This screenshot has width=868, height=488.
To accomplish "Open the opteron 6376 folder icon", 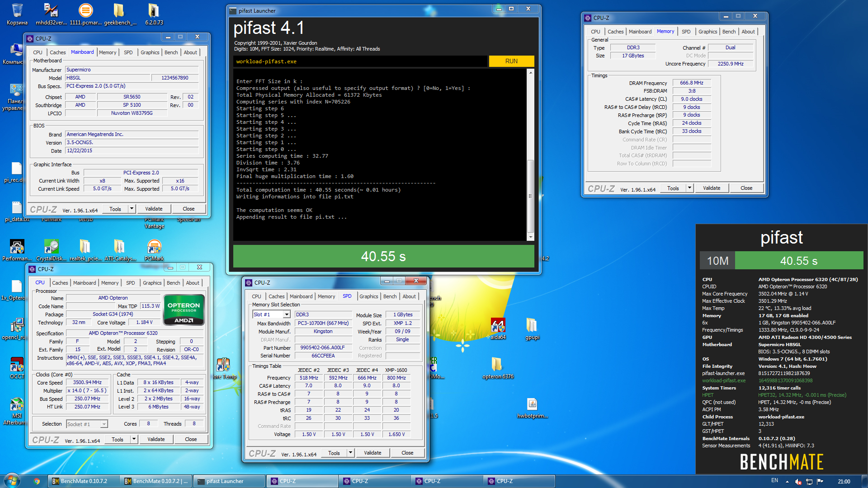I will tap(498, 368).
